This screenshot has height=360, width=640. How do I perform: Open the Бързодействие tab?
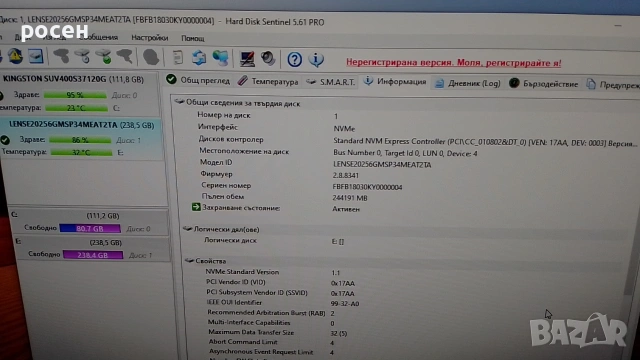point(544,84)
